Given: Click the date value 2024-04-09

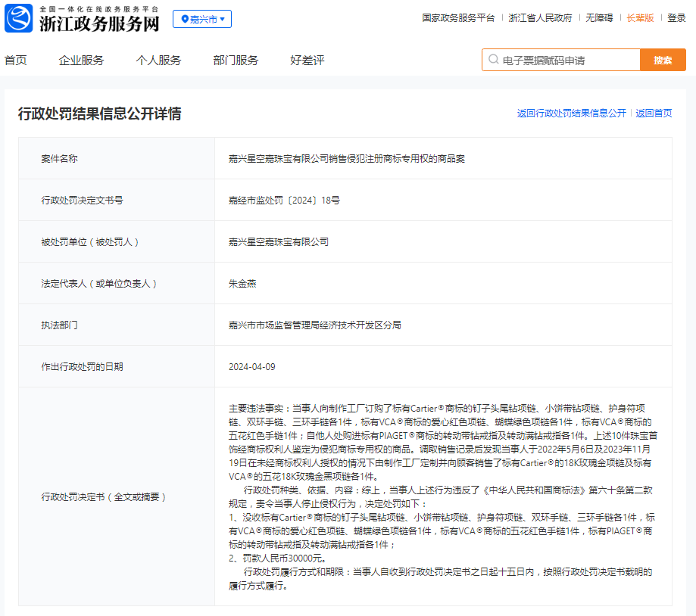Looking at the screenshot, I should [251, 367].
